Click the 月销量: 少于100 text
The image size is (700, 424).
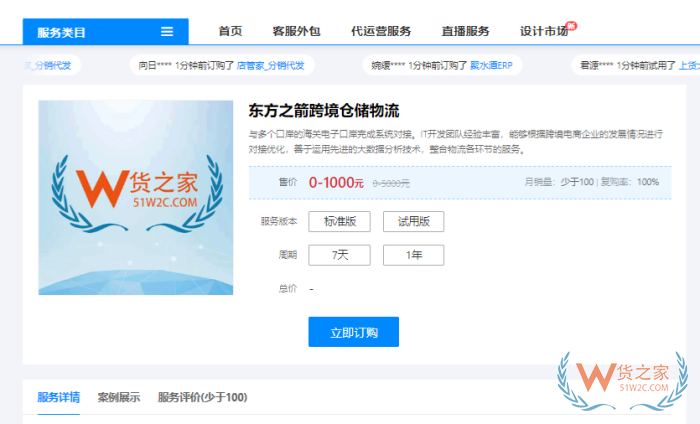click(559, 182)
